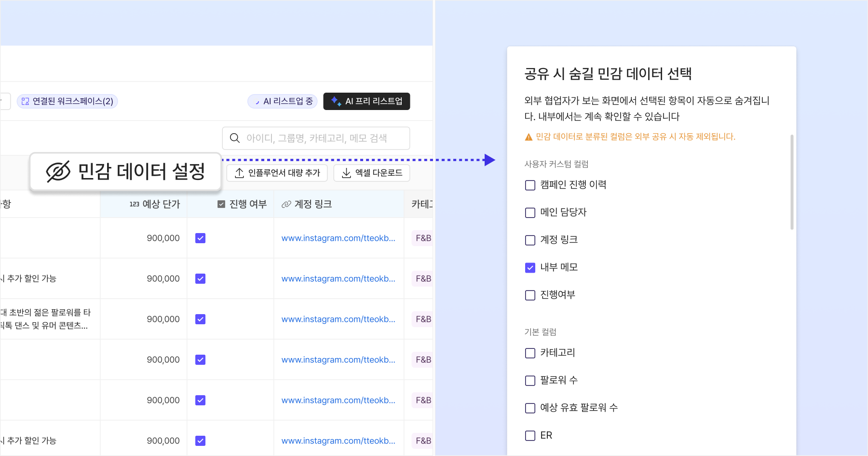This screenshot has width=868, height=456.
Task: Click the upload icon for 인플루언서 대량 추가
Action: point(239,173)
